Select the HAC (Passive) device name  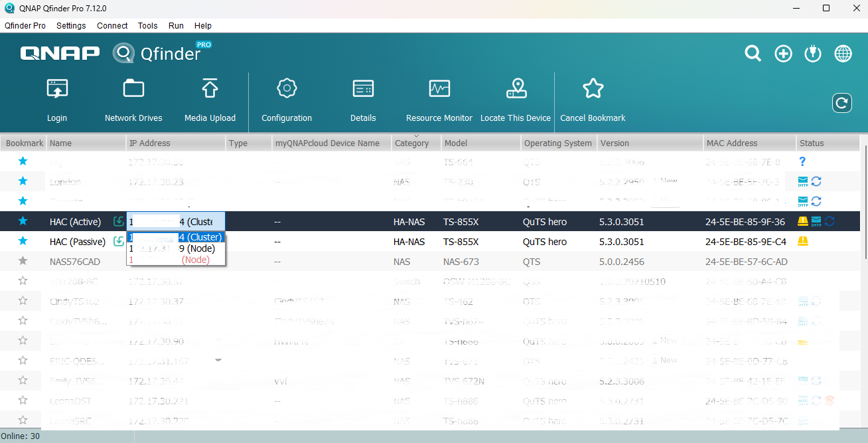pyautogui.click(x=76, y=242)
